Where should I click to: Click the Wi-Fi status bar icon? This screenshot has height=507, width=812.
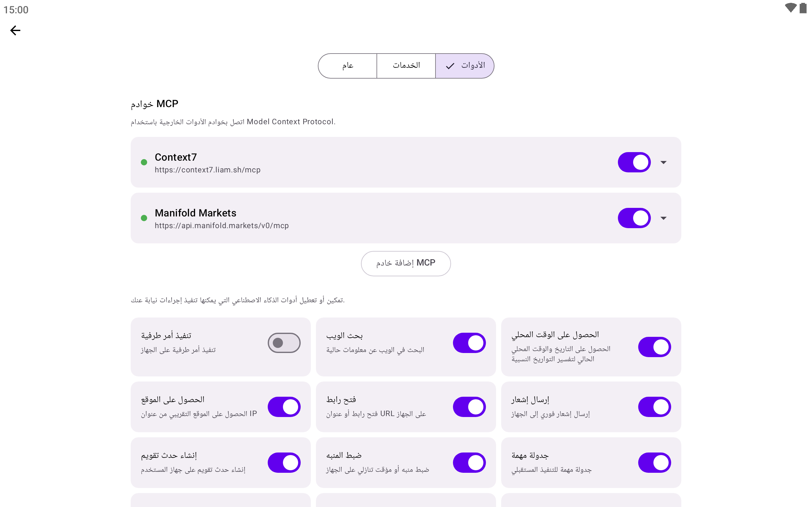point(790,8)
